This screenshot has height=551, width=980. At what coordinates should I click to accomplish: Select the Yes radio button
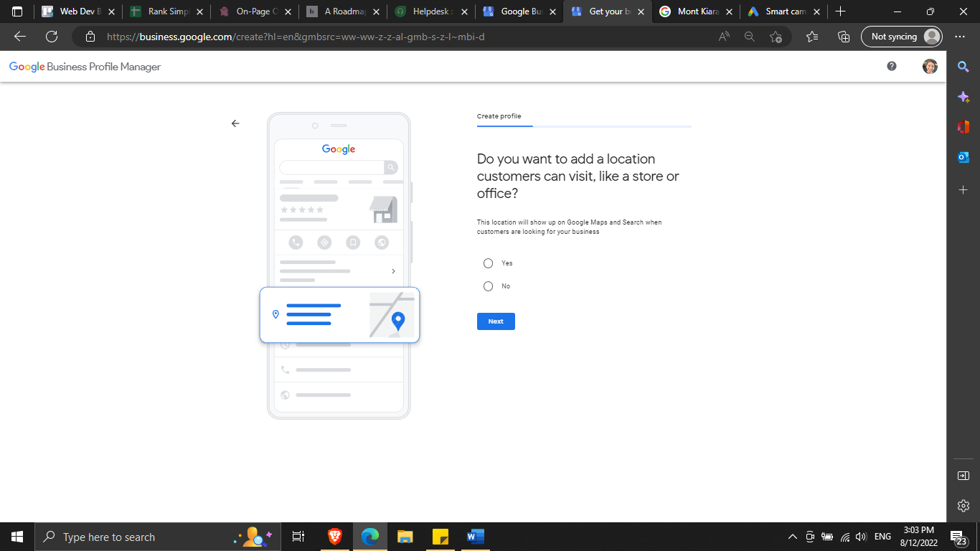coord(489,263)
